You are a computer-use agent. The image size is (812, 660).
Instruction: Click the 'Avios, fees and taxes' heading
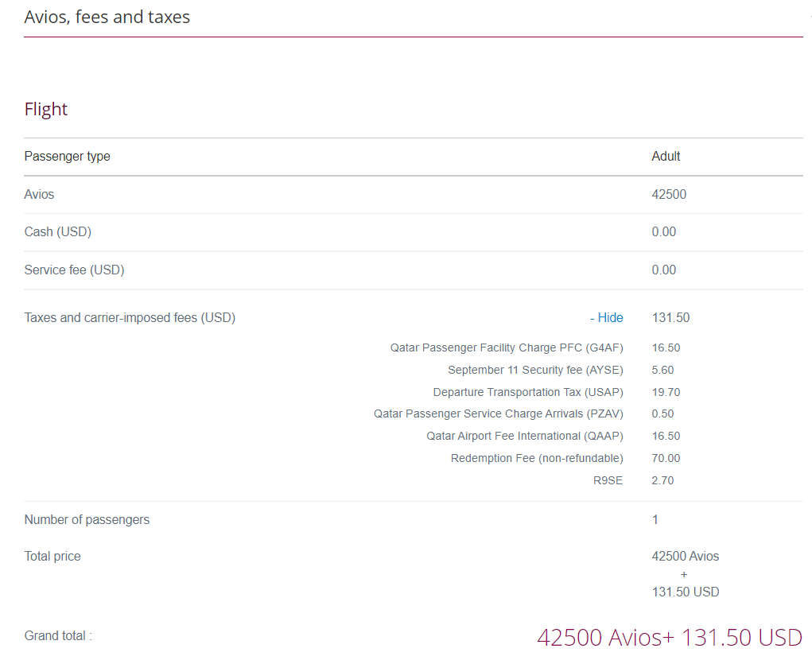107,17
